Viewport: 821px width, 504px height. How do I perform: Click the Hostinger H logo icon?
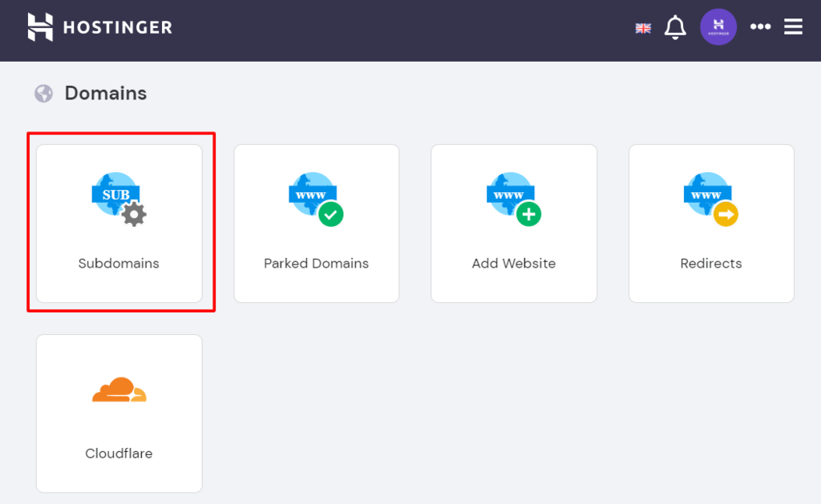pyautogui.click(x=40, y=26)
